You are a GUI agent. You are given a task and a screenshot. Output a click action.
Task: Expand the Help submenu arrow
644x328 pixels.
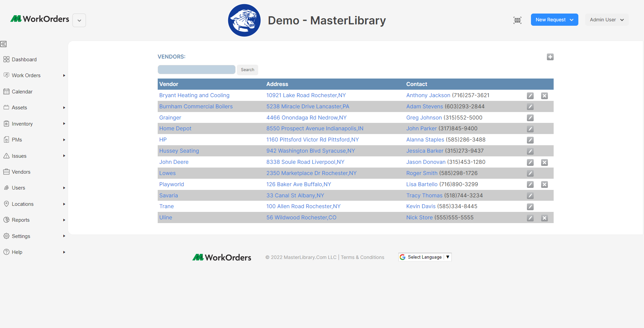64,252
